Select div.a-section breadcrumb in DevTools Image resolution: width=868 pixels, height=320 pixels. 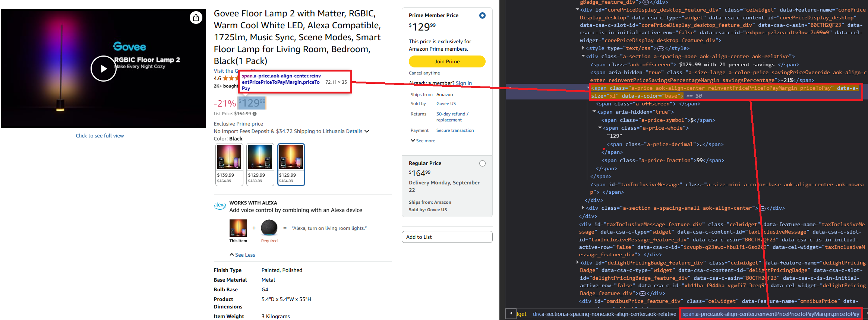click(x=604, y=314)
